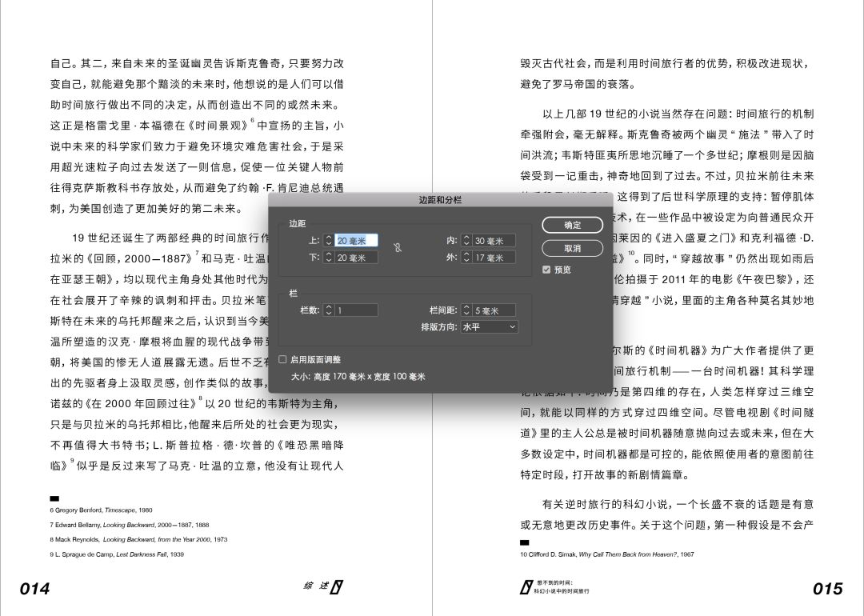864x616 pixels.
Task: Click the slanted logo mark on page 015 footer
Action: point(526,587)
